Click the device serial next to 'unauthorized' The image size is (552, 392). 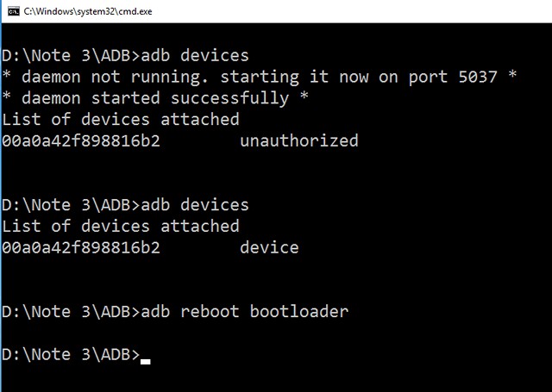81,140
